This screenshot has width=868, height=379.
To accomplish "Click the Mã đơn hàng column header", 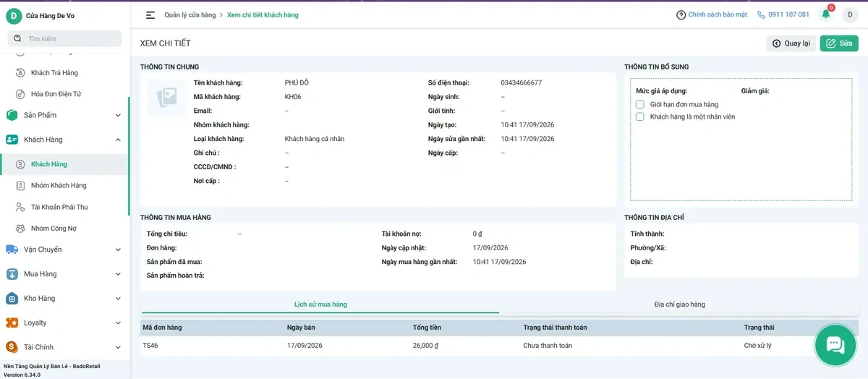I will (x=162, y=328).
